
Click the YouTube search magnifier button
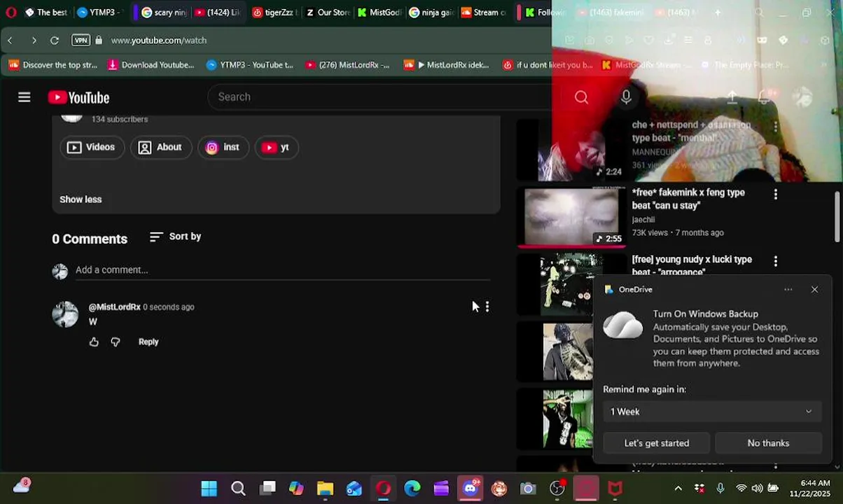point(581,97)
